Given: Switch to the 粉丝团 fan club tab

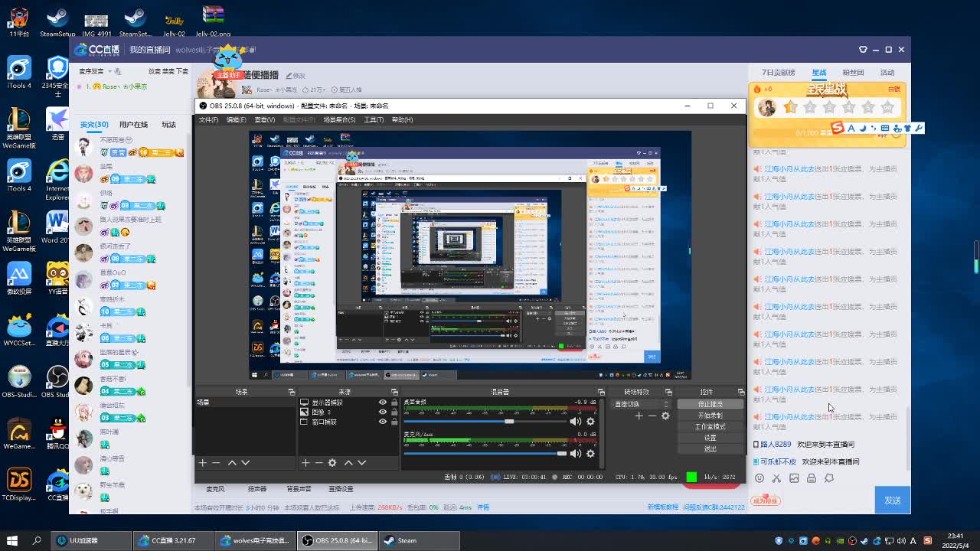Looking at the screenshot, I should pos(853,73).
